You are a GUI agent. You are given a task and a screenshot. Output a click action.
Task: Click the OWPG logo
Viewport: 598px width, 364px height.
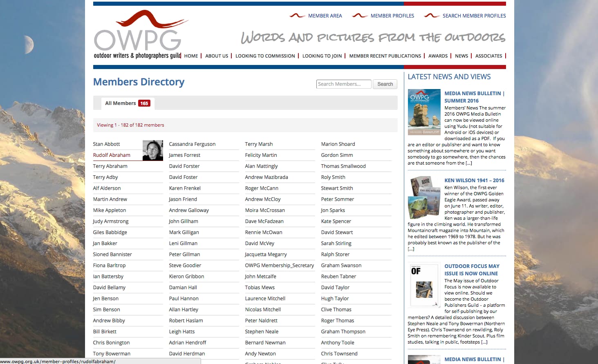(x=138, y=35)
